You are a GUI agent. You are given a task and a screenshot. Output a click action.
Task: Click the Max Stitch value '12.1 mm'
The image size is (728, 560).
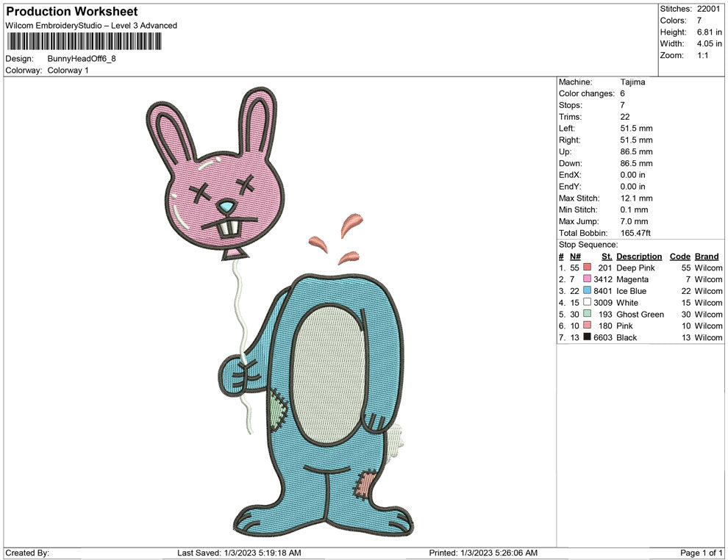point(637,198)
